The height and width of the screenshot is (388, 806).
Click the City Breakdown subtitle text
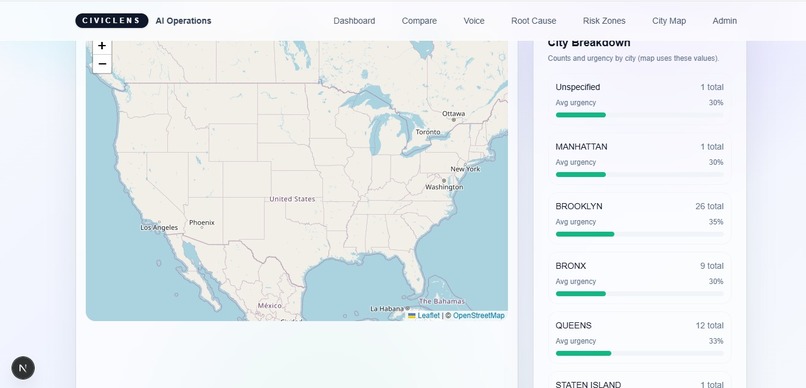[633, 59]
